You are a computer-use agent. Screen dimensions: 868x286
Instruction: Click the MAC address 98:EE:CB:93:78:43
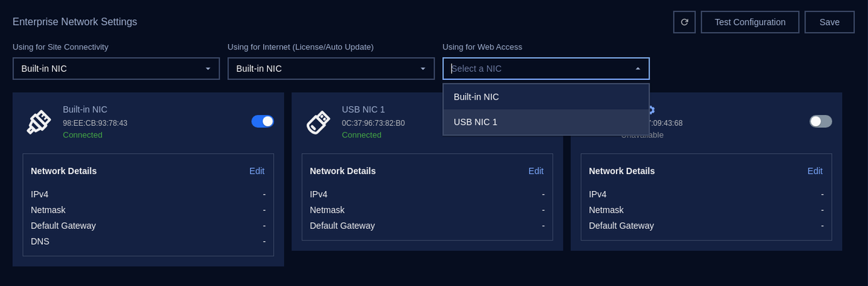coord(95,123)
